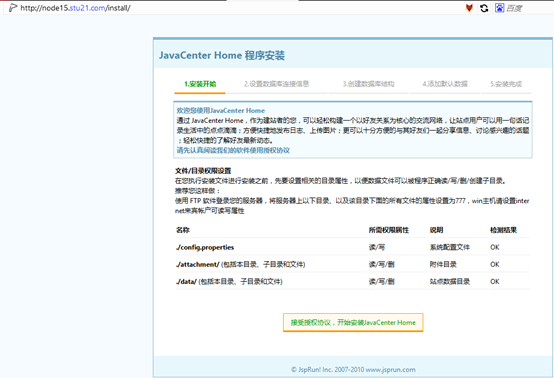The height and width of the screenshot is (378, 554).
Task: Click OK result for attachment directory
Action: tap(495, 264)
